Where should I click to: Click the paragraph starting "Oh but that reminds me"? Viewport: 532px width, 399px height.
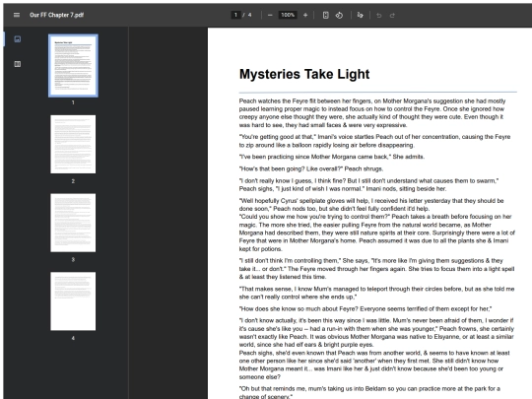[x=369, y=392]
